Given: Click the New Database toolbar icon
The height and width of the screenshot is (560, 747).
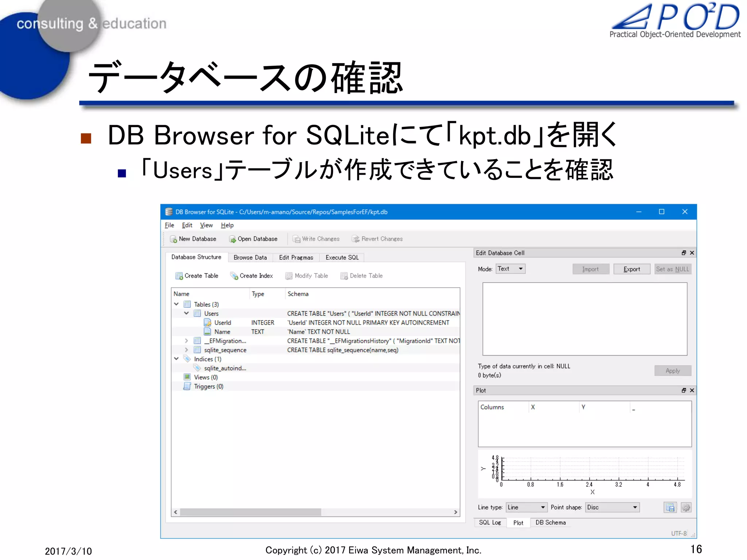Looking at the screenshot, I should 174,239.
